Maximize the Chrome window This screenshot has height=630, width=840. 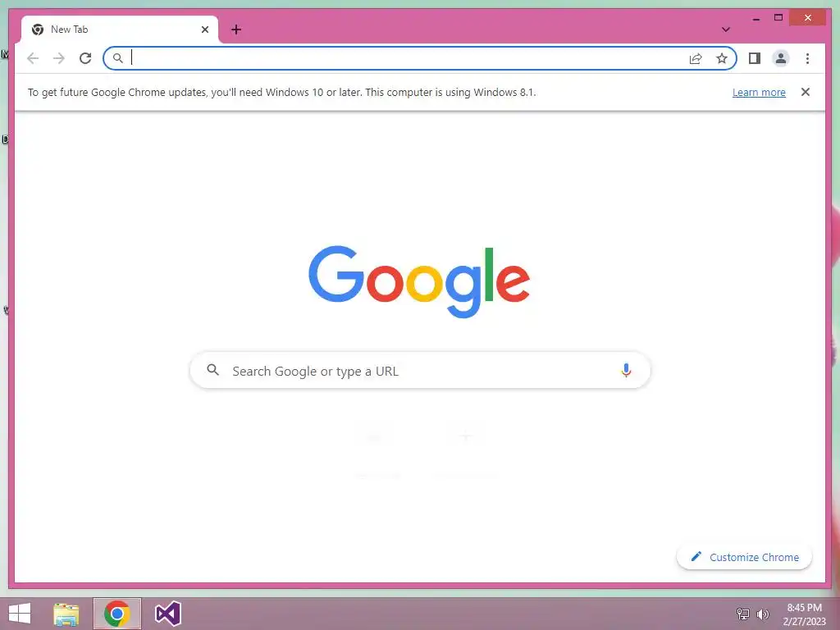pos(778,18)
